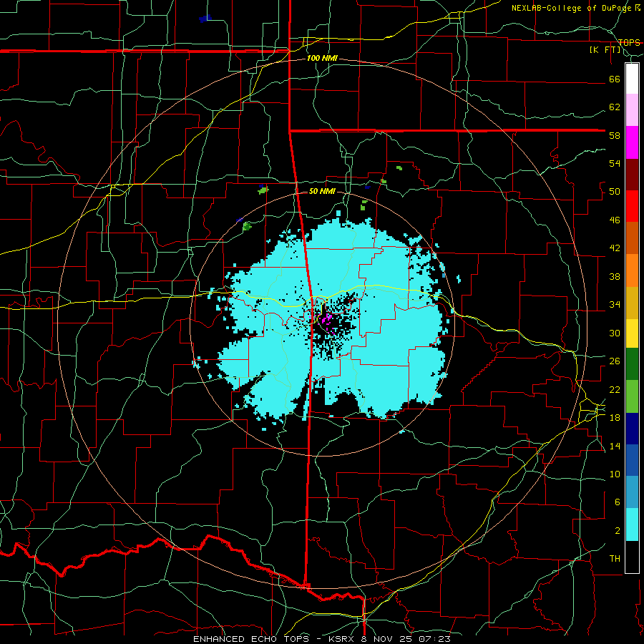Pick the bright yellow legend swatch
The width and height of the screenshot is (644, 644).
(632, 333)
